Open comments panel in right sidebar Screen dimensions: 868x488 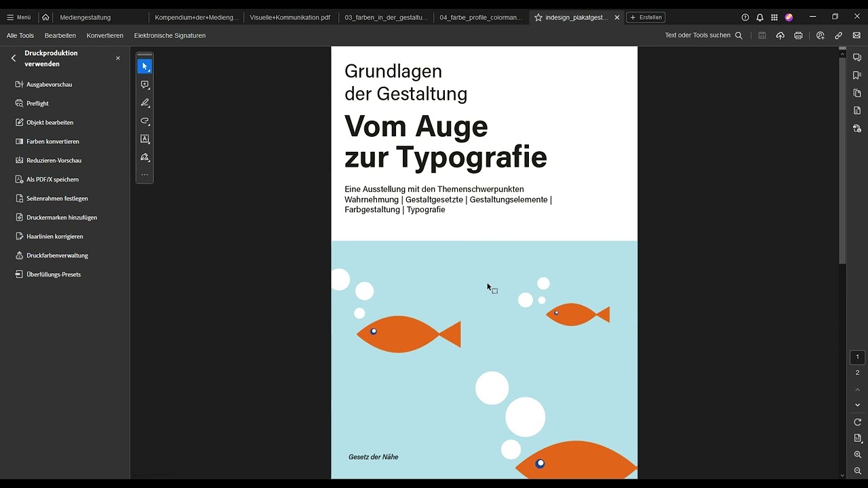(x=857, y=58)
